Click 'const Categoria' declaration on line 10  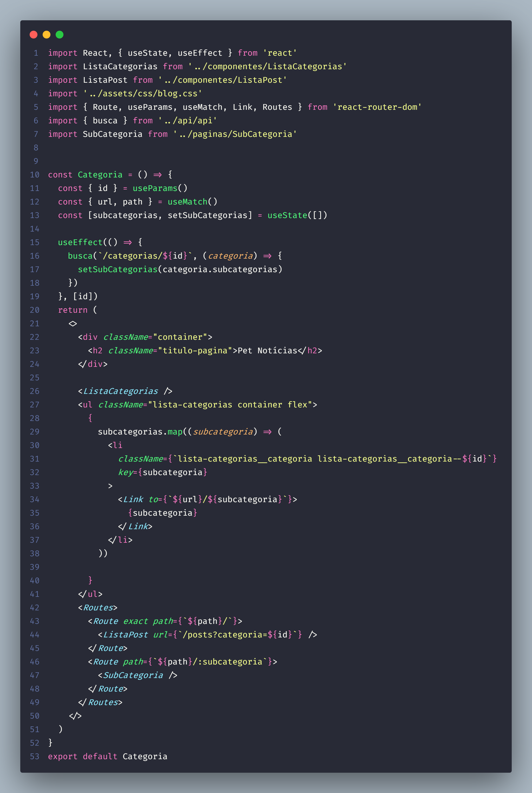click(x=85, y=175)
